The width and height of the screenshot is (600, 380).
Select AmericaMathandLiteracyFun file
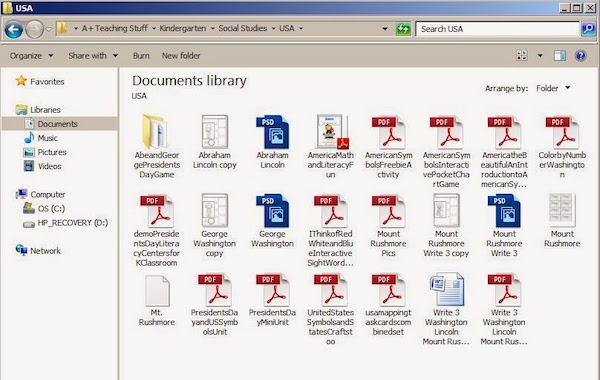click(331, 147)
